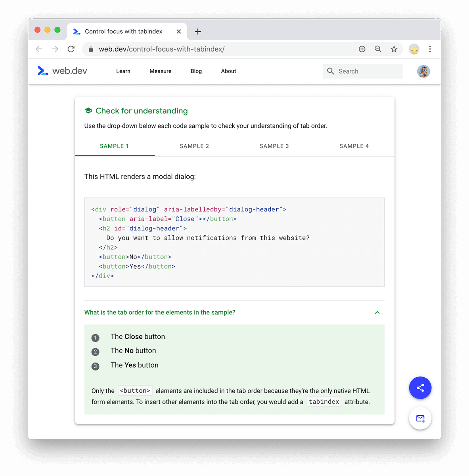Click the browser back arrow

(x=39, y=49)
